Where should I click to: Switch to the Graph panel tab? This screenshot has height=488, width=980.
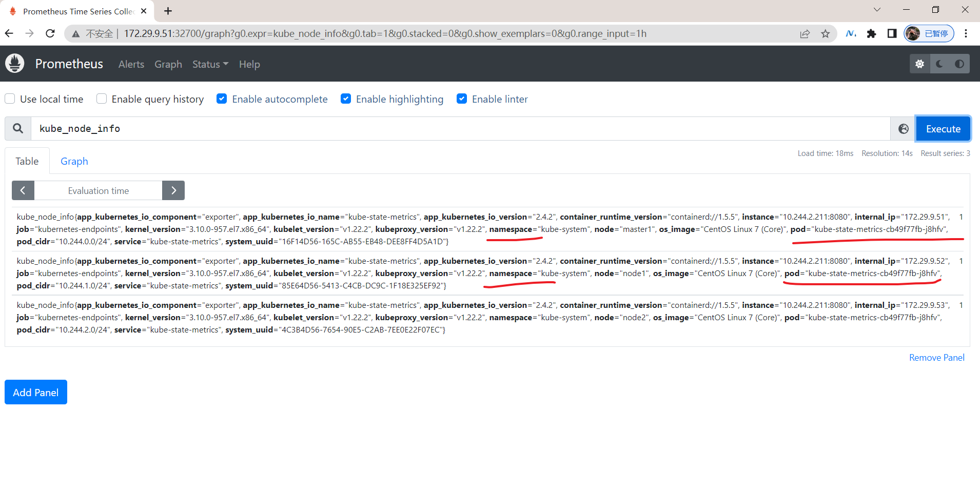pyautogui.click(x=74, y=161)
